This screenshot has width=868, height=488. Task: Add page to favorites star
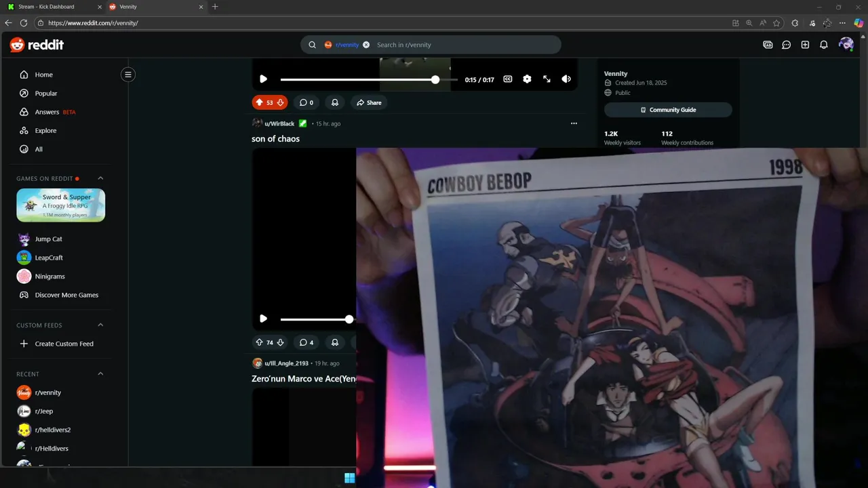pyautogui.click(x=776, y=23)
